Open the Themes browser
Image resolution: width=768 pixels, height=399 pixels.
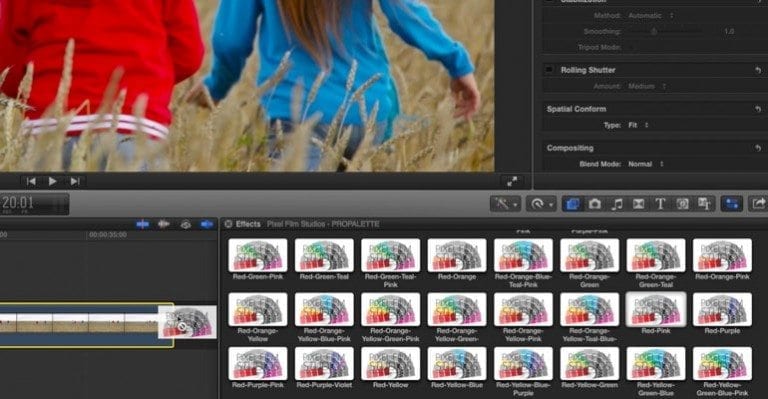point(704,204)
